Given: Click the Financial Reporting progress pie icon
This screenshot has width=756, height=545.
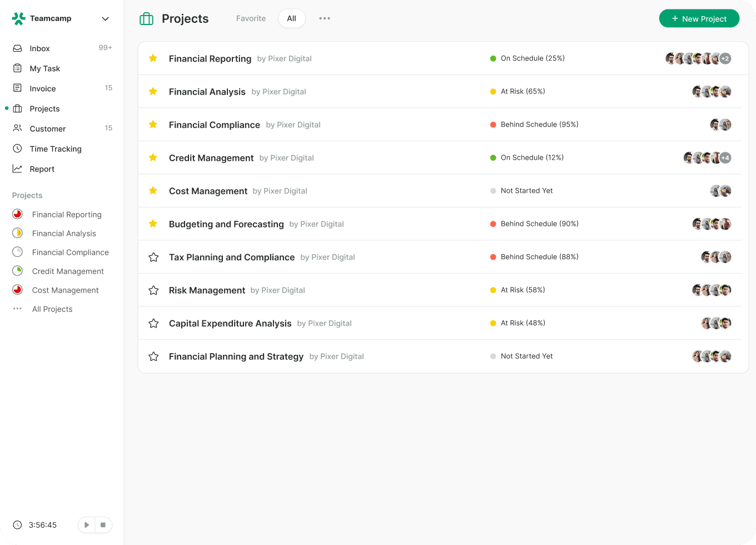Looking at the screenshot, I should (18, 214).
